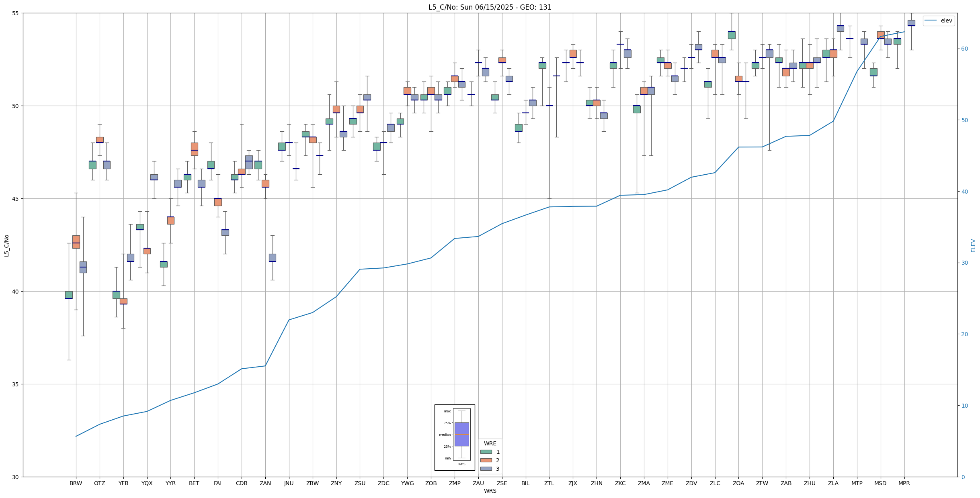Click the elev legend entry
980x498 pixels.
click(938, 21)
